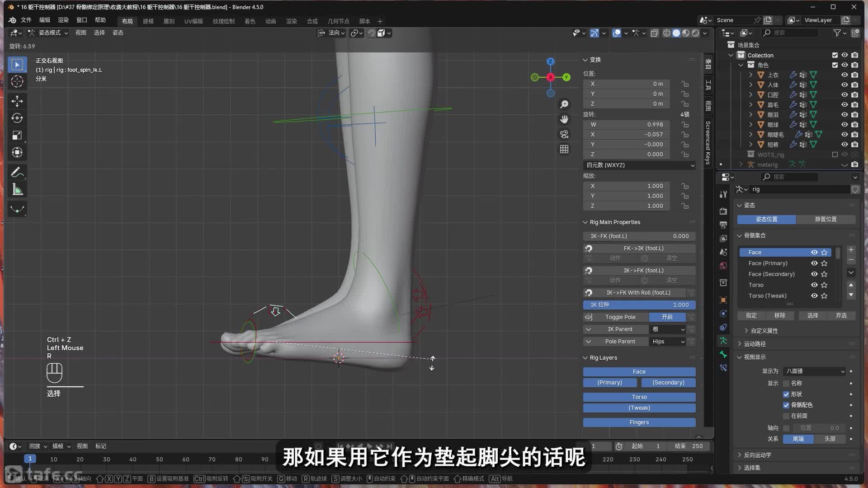Viewport: 868px width, 488px height.
Task: Open the 编辑 menu
Action: click(45, 20)
